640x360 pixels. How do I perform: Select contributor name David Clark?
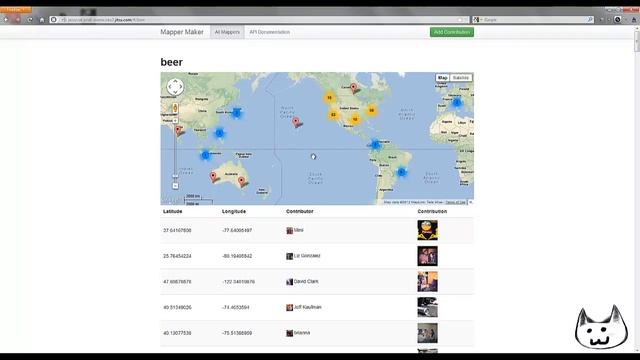[x=306, y=282]
